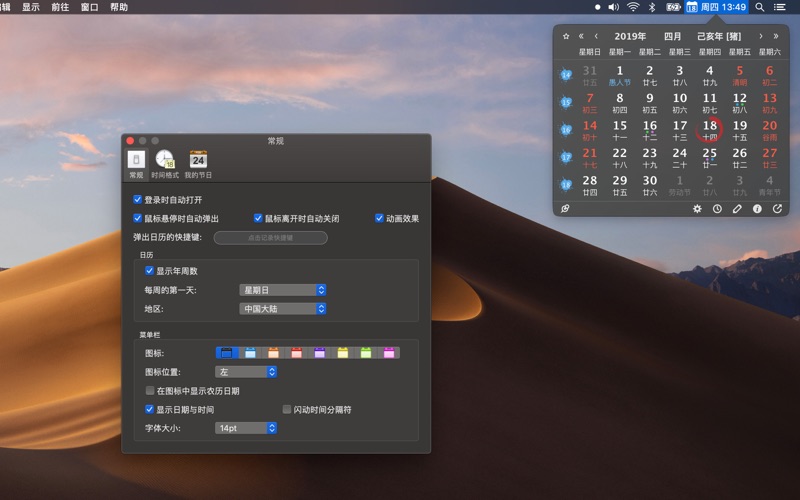Open Spotlight search magnifier icon
This screenshot has width=800, height=500.
point(760,7)
